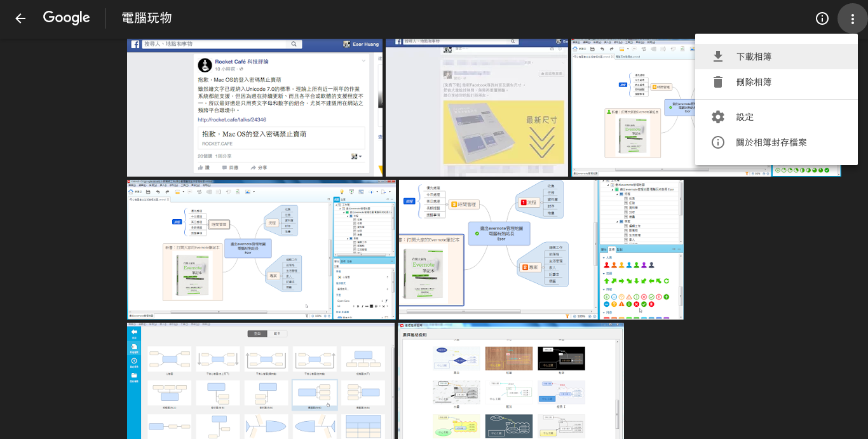This screenshot has height=439, width=868.
Task: Click the three-dot more options button
Action: 853,18
